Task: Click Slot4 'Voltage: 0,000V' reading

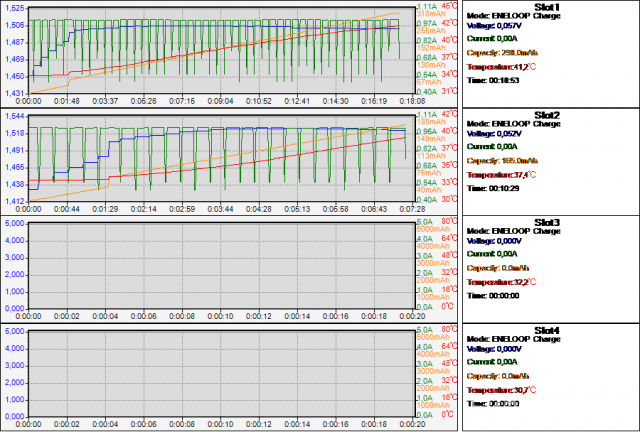Action: point(494,349)
